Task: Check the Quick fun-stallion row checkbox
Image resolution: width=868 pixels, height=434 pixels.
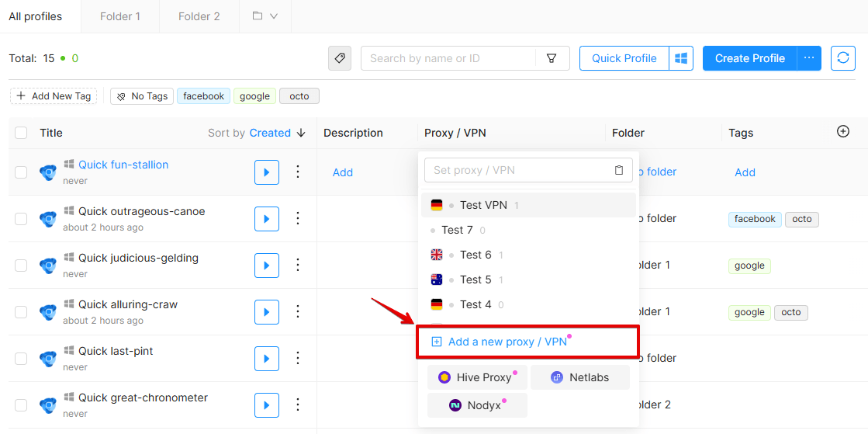Action: click(x=21, y=172)
